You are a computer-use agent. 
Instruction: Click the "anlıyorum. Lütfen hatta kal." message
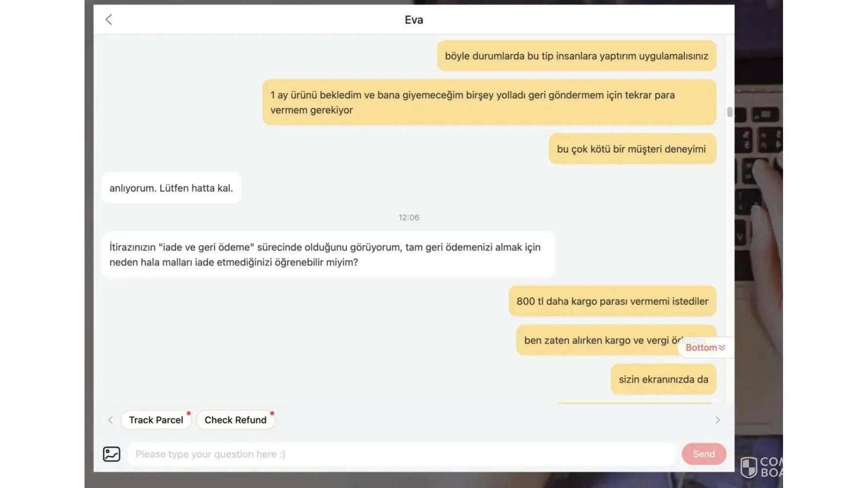coord(171,188)
